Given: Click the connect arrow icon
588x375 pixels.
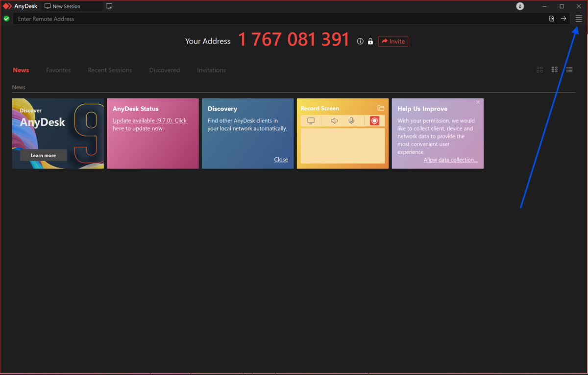Looking at the screenshot, I should pyautogui.click(x=563, y=19).
